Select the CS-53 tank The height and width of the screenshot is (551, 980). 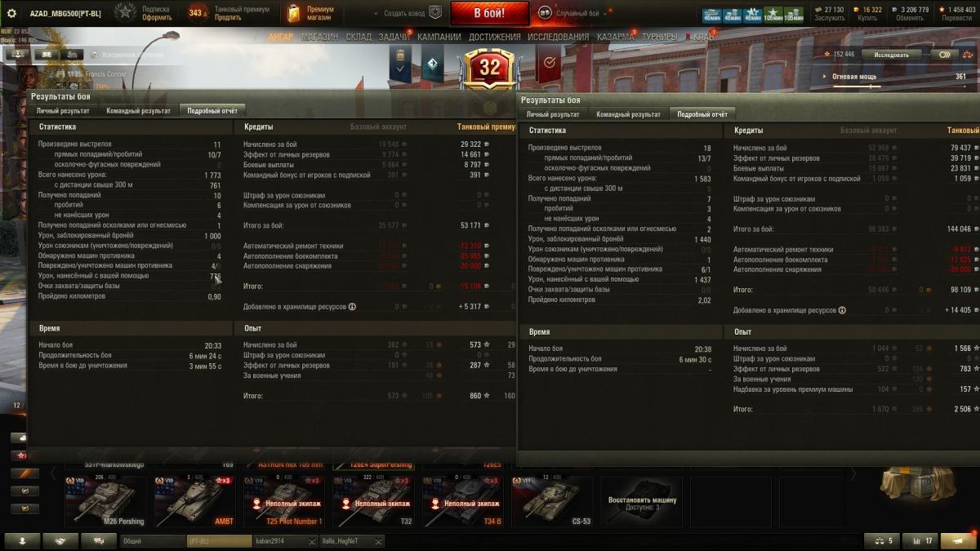[551, 500]
